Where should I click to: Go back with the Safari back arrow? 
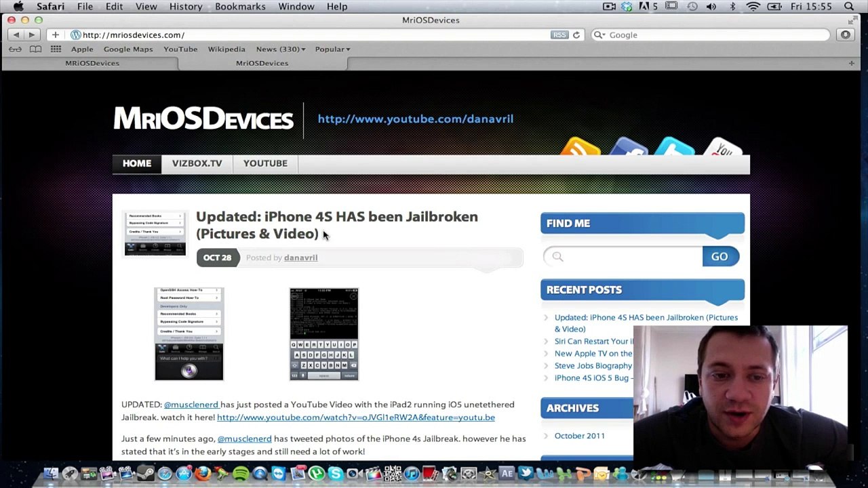16,35
